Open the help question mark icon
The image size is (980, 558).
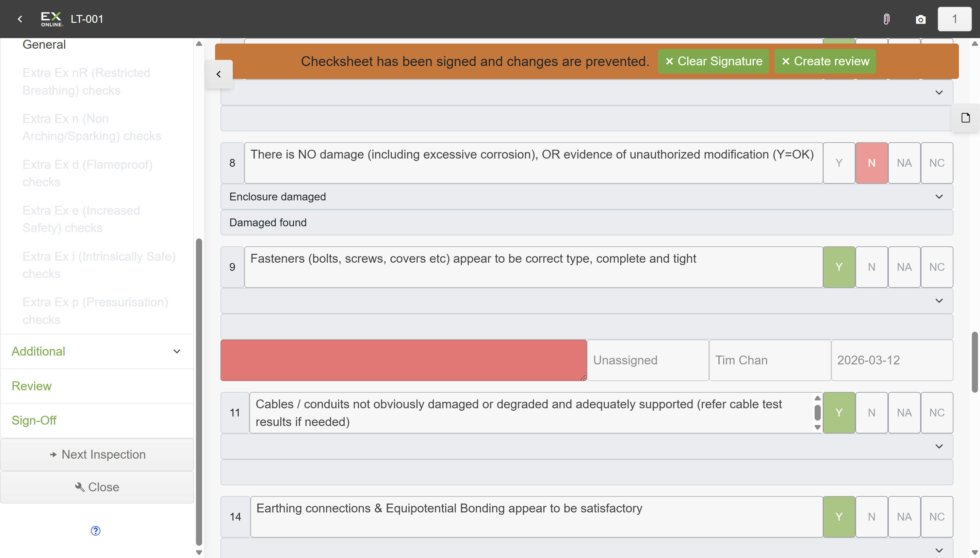click(x=95, y=530)
